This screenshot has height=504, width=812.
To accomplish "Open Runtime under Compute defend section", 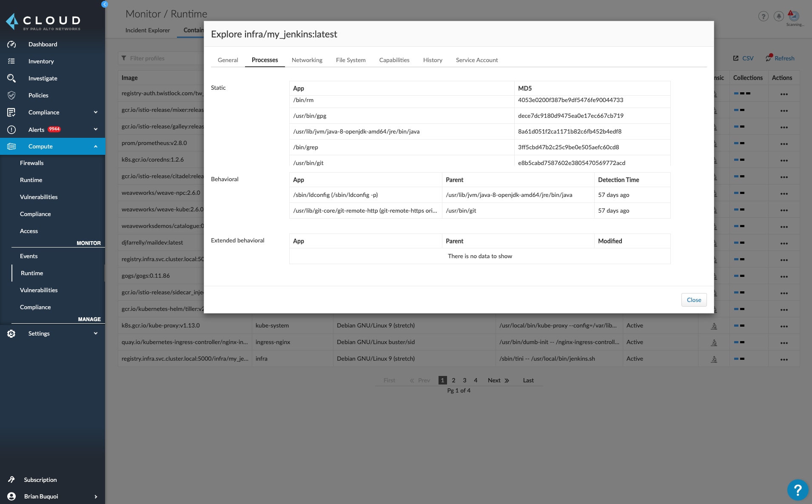I will point(31,180).
